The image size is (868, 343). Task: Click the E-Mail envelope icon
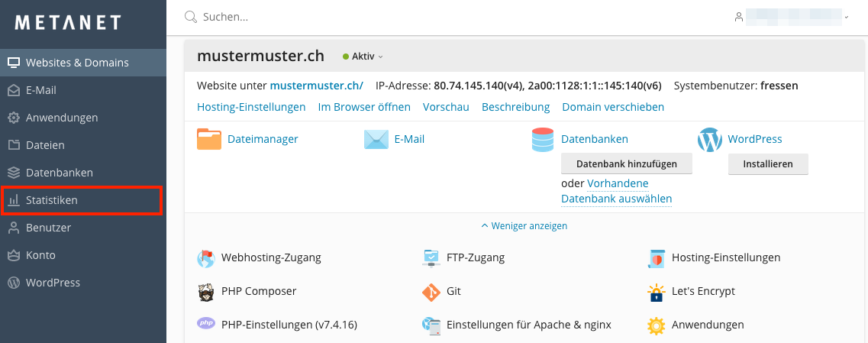click(x=376, y=140)
